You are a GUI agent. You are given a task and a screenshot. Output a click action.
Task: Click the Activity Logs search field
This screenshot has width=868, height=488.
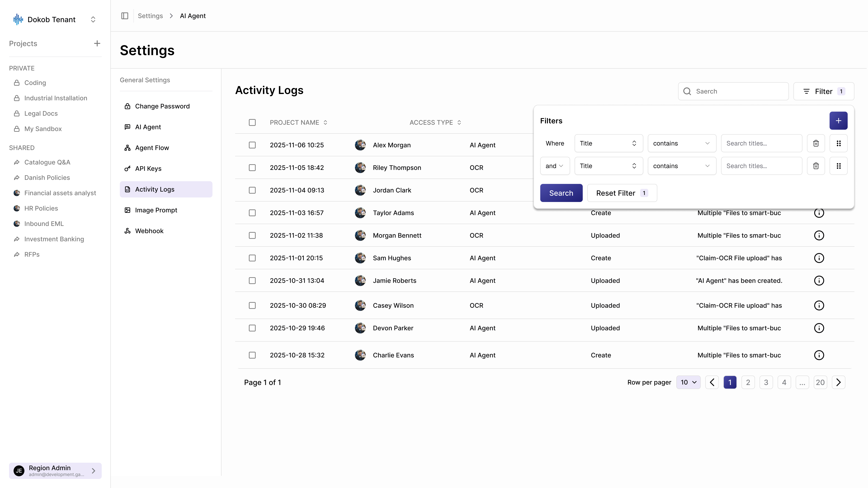point(733,91)
